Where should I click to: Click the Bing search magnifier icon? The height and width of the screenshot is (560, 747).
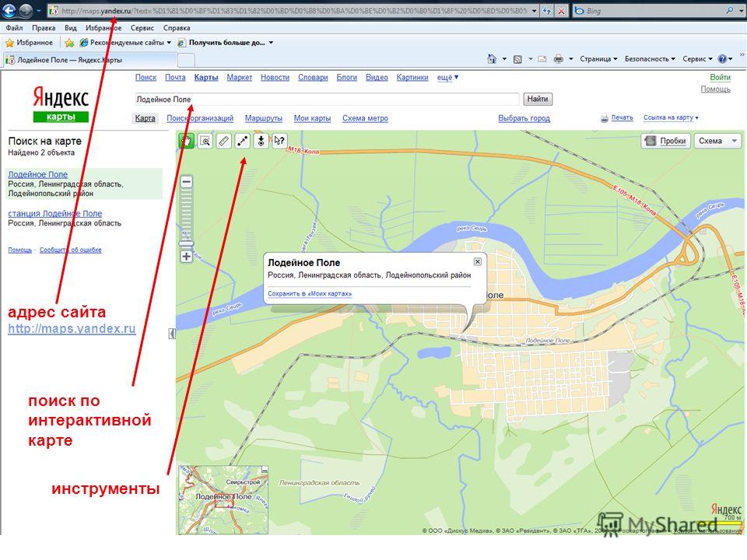(x=730, y=10)
